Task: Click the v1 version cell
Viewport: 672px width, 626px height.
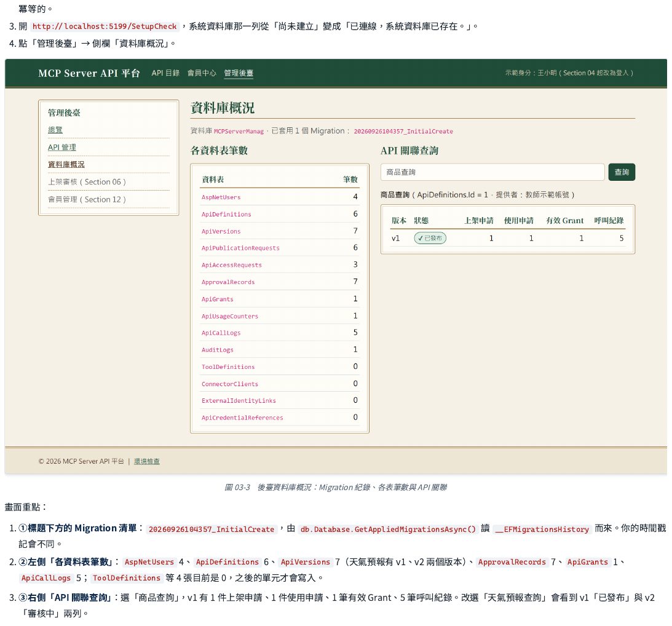Action: click(395, 238)
